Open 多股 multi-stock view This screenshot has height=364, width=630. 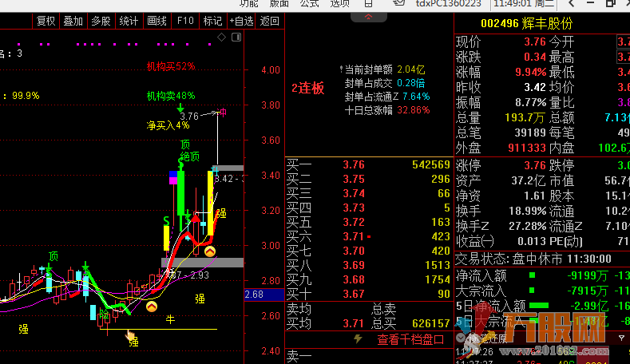[101, 21]
